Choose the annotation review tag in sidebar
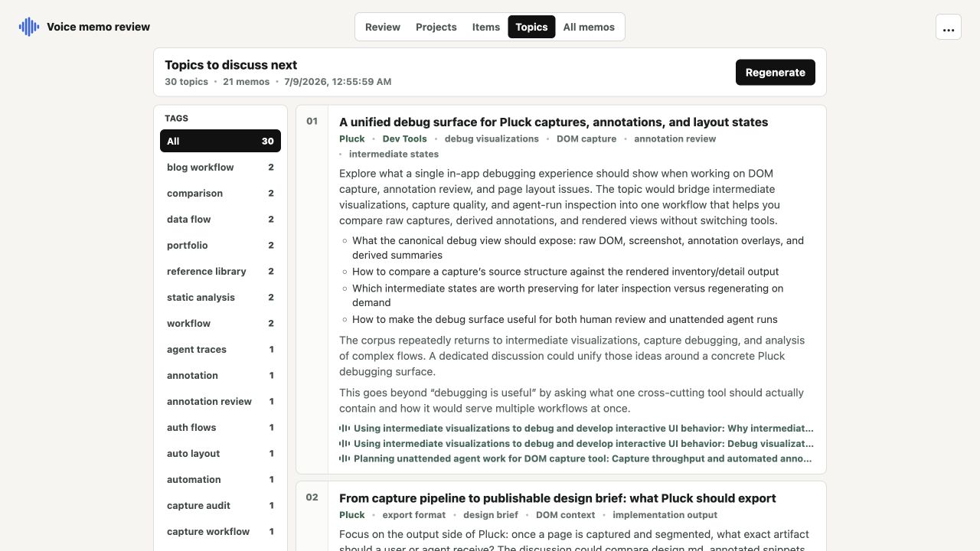Screen dimensions: 980x551 tap(220, 401)
